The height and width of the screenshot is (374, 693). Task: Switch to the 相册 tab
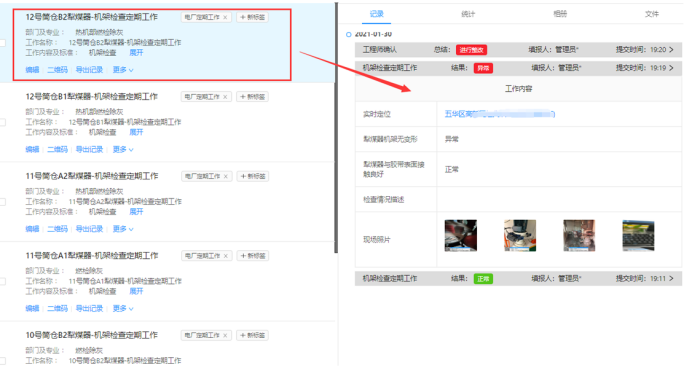[x=560, y=14]
